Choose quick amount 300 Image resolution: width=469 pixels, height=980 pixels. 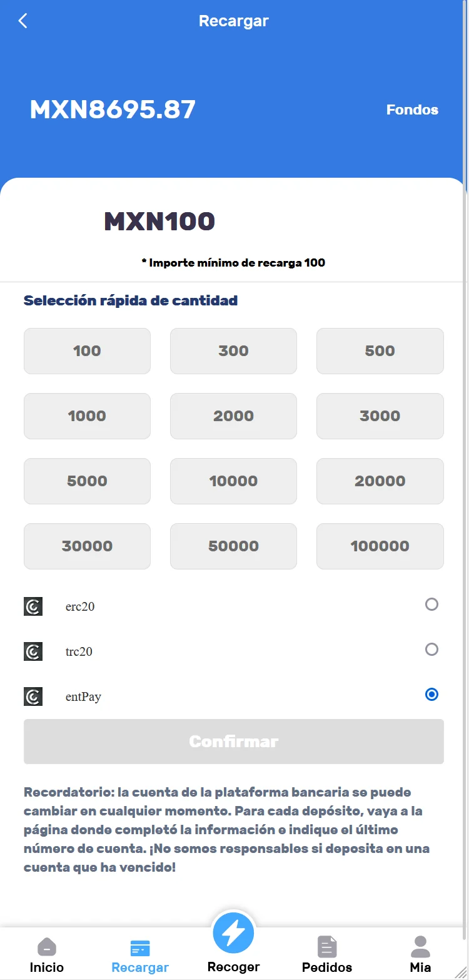point(233,351)
